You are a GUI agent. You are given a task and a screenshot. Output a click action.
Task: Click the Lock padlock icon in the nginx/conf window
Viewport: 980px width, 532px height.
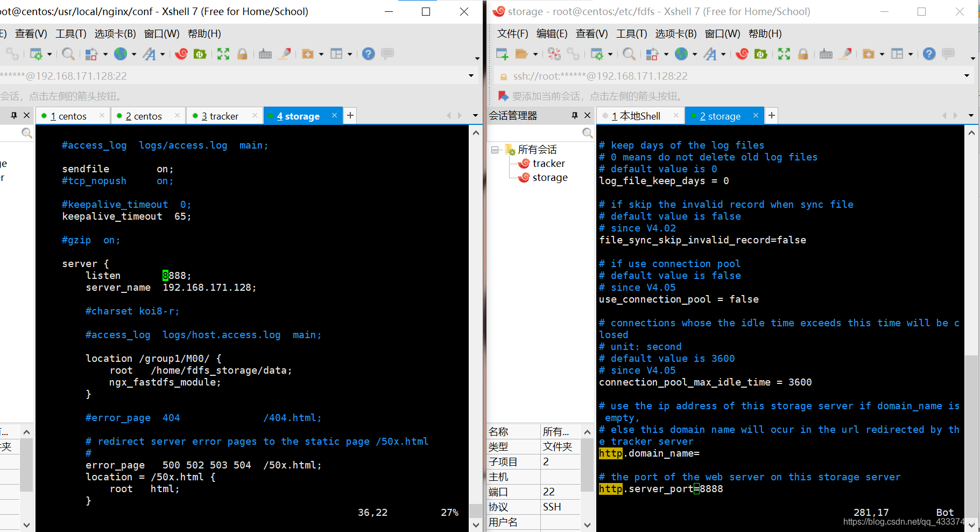click(x=242, y=54)
